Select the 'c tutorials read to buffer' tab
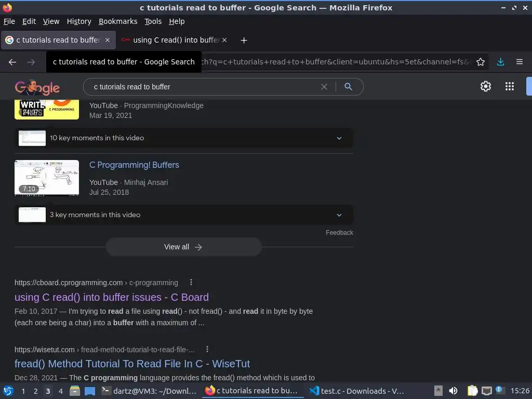Image resolution: width=532 pixels, height=399 pixels. coord(58,40)
